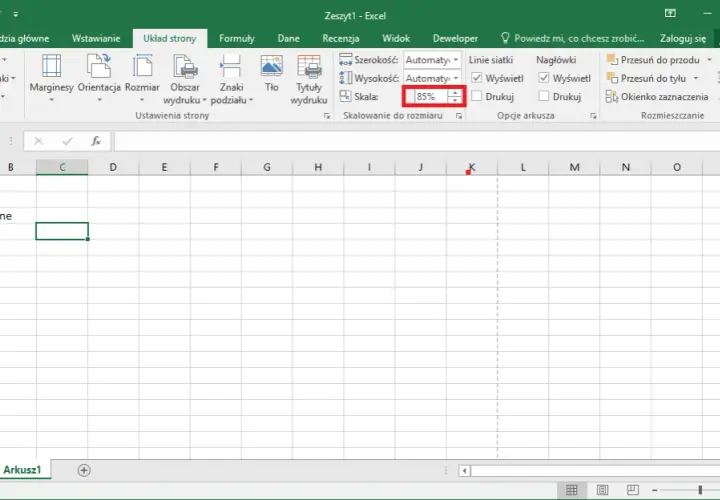Viewport: 720px width, 500px height.
Task: Click the Tytuły wydruku print titles icon
Action: click(309, 67)
